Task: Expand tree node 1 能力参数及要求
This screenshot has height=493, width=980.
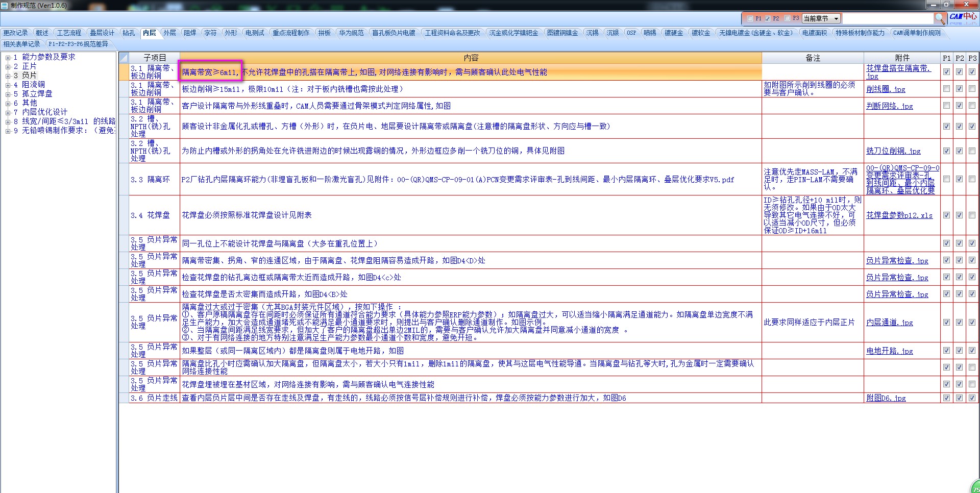Action: 8,57
